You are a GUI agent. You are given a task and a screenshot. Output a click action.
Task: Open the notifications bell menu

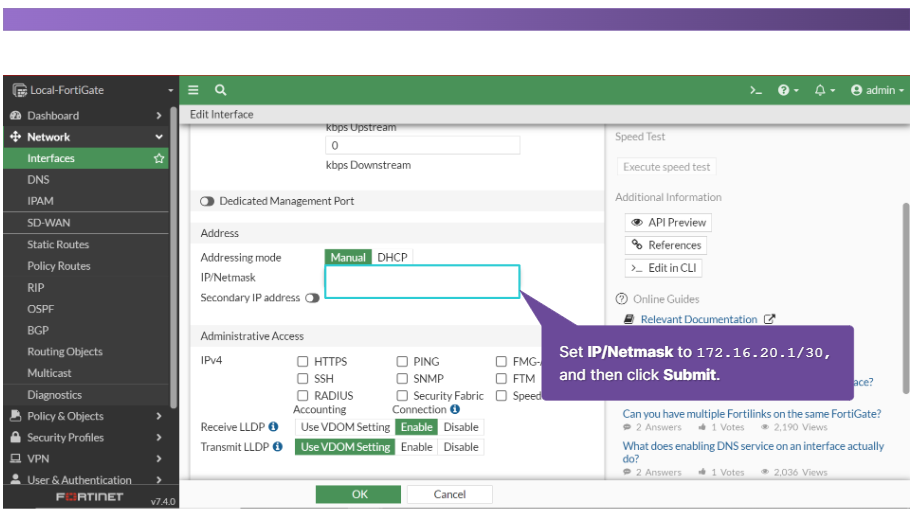pos(825,90)
